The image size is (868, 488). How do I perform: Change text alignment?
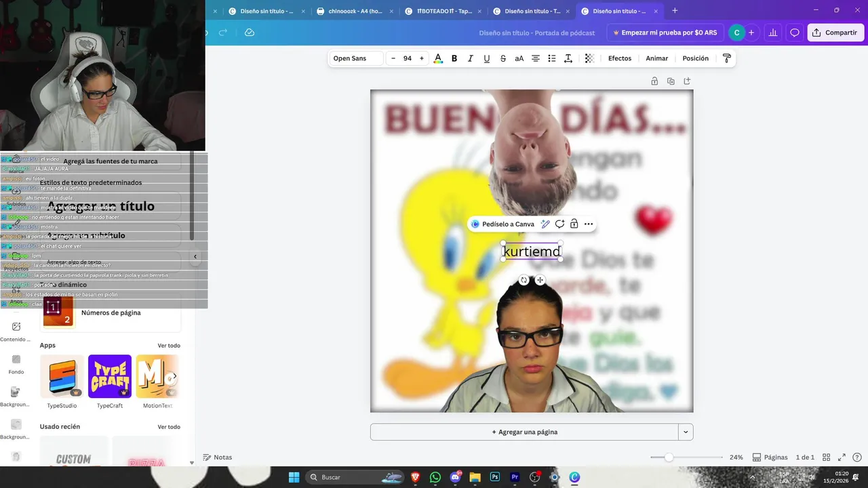[x=536, y=58]
